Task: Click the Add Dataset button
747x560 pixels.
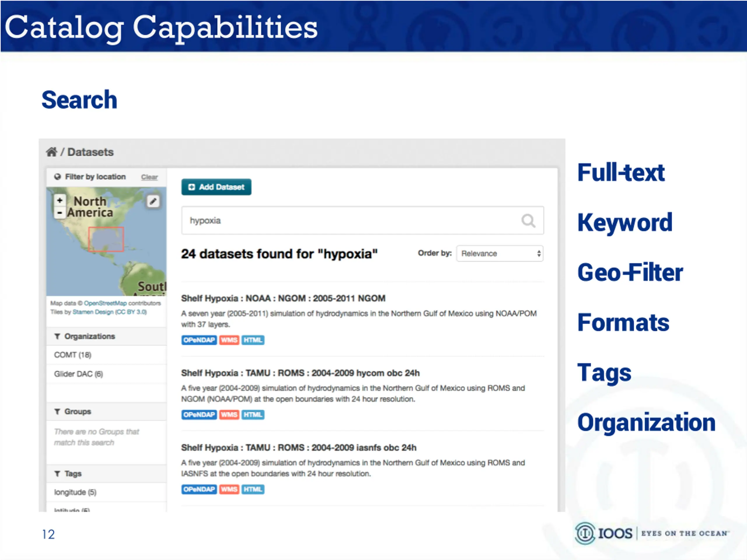Action: (x=216, y=187)
